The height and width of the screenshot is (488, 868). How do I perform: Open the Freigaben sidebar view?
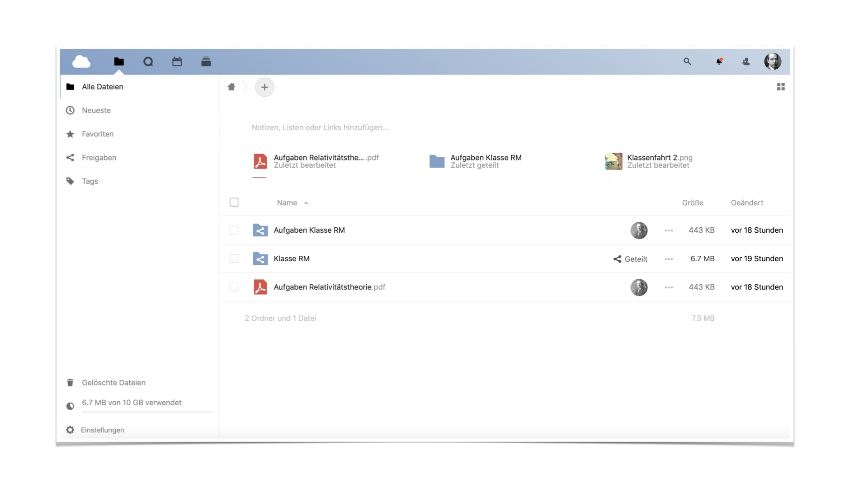pos(99,157)
